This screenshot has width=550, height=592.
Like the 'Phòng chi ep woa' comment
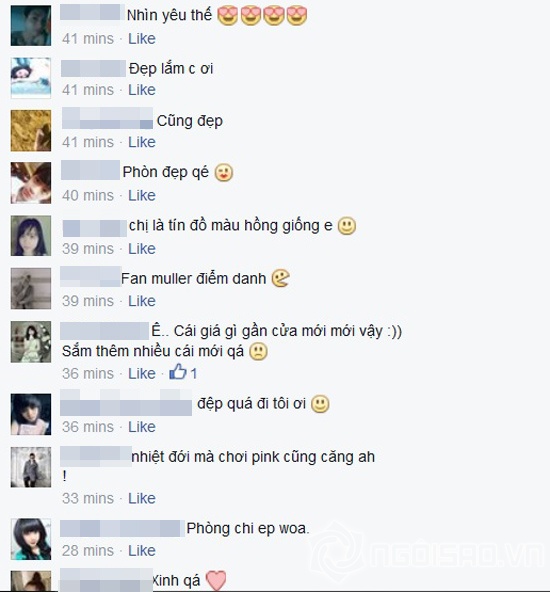[142, 550]
